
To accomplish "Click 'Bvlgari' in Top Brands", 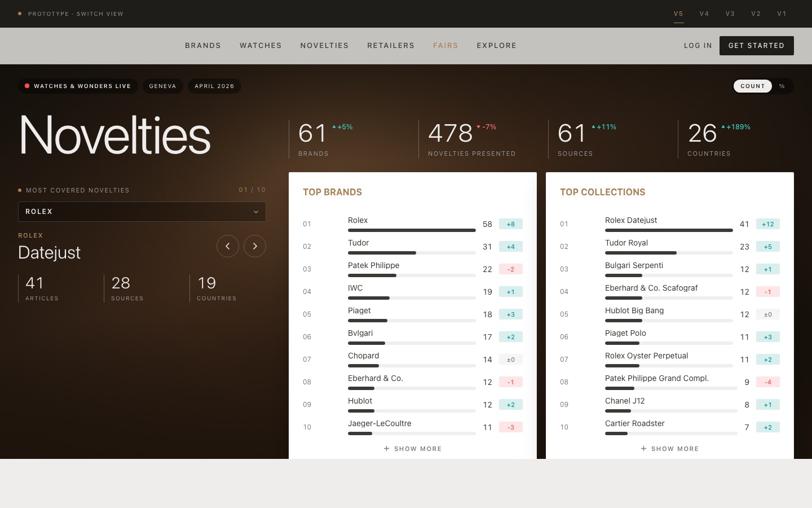I will (360, 333).
